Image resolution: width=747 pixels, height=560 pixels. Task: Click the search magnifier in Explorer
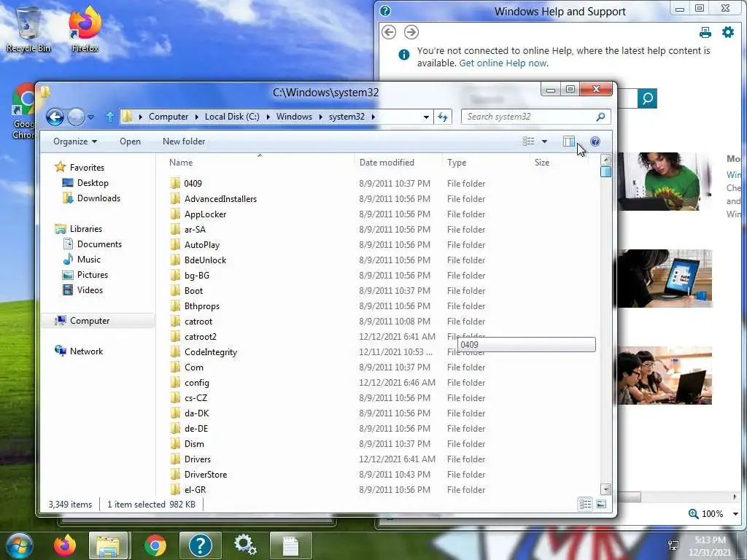pyautogui.click(x=601, y=117)
